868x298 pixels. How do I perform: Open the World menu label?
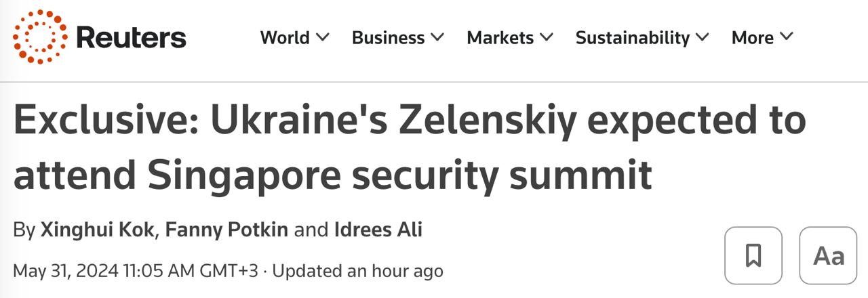click(285, 38)
